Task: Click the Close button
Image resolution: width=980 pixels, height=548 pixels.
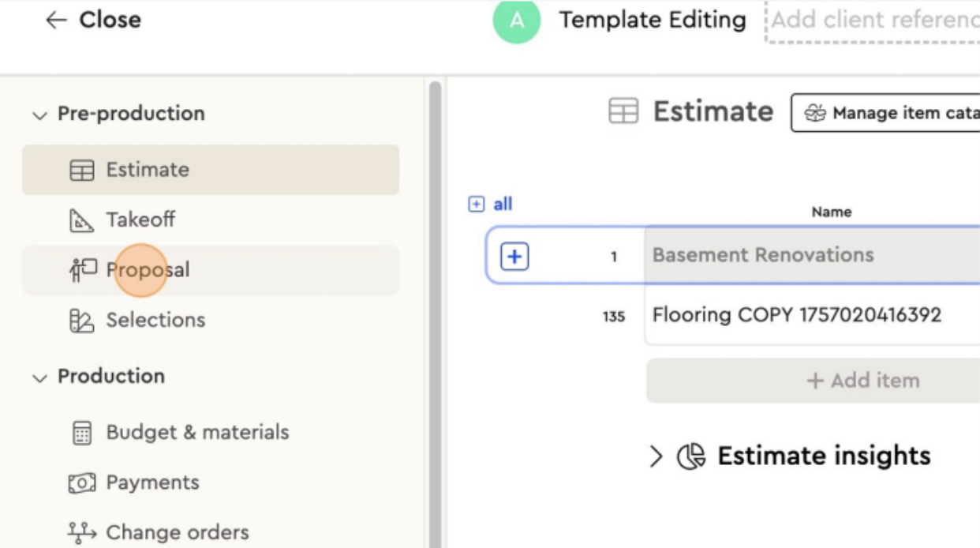Action: [x=94, y=21]
